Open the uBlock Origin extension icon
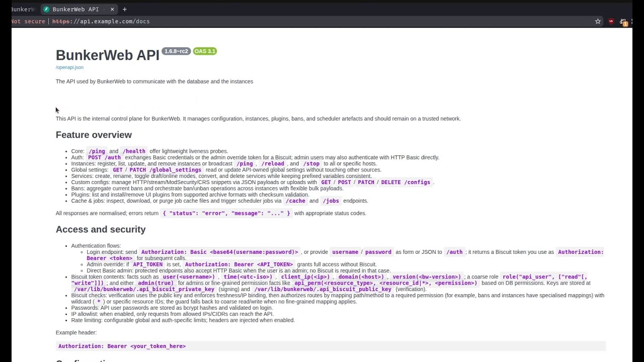 coord(611,21)
